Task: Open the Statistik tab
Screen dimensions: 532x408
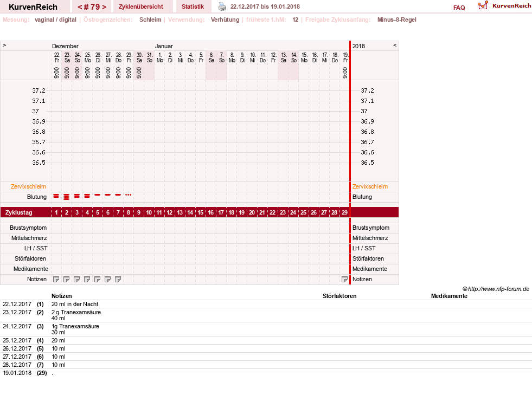Action: pyautogui.click(x=193, y=7)
